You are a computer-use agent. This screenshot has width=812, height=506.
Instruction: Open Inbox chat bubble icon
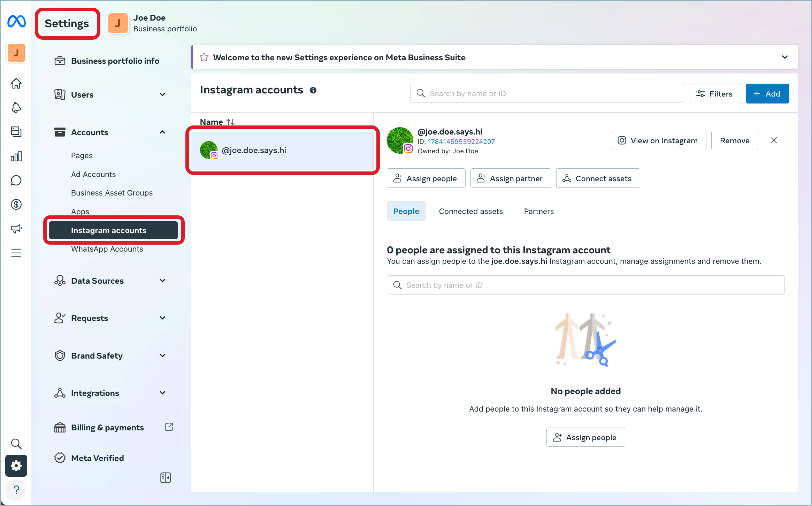pyautogui.click(x=16, y=180)
